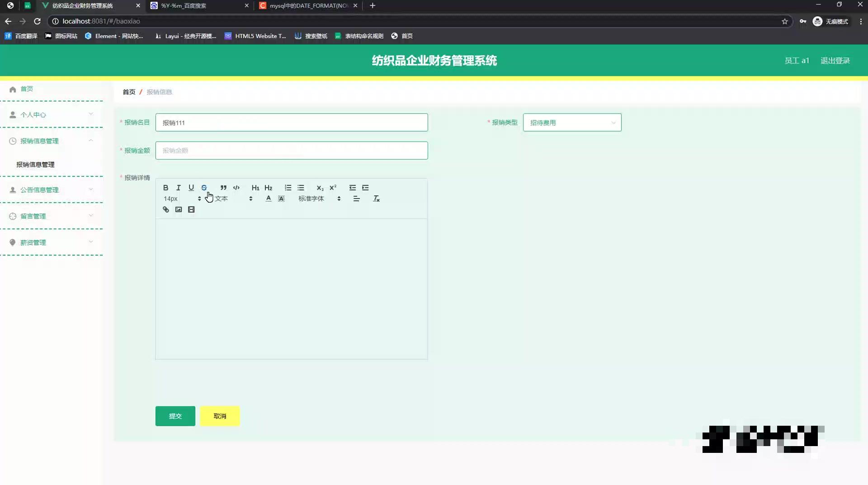This screenshot has height=485, width=868.
Task: Insert a code block with the code icon
Action: pos(236,188)
